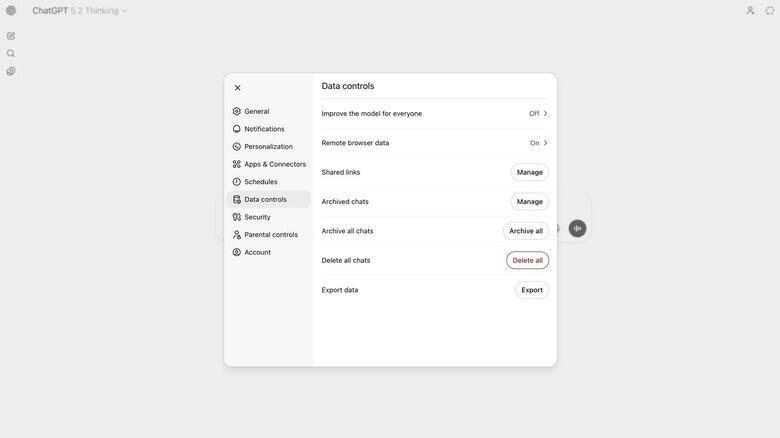This screenshot has width=780, height=438.
Task: Click the ChatGPT logo icon
Action: coord(11,11)
